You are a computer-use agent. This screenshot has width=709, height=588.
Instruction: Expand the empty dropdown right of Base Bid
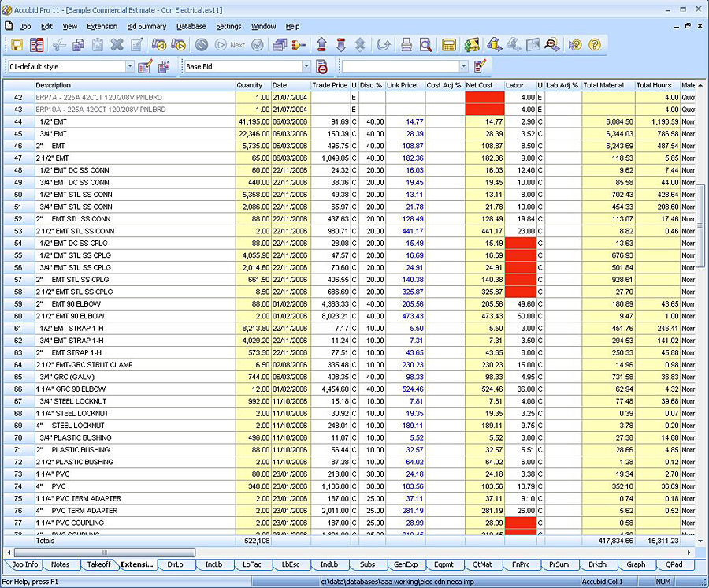[463, 67]
